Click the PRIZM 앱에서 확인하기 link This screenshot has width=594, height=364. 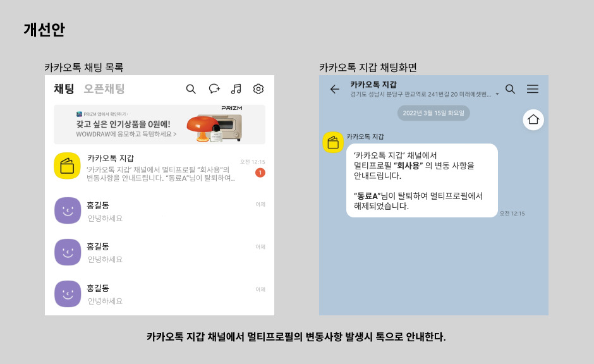(102, 114)
